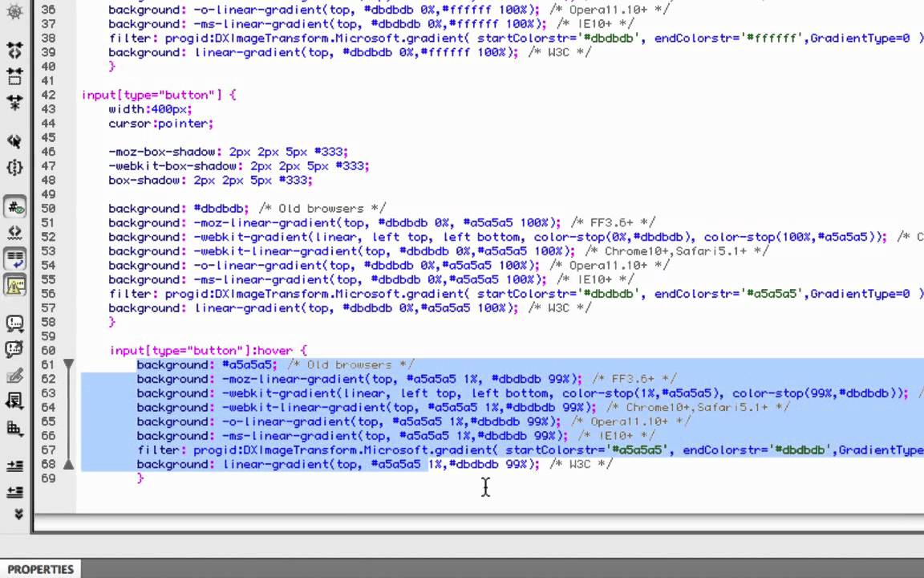Screen dimensions: 924x578
Task: Click '/* Old browsers */' comment on line 50
Action: coord(322,208)
